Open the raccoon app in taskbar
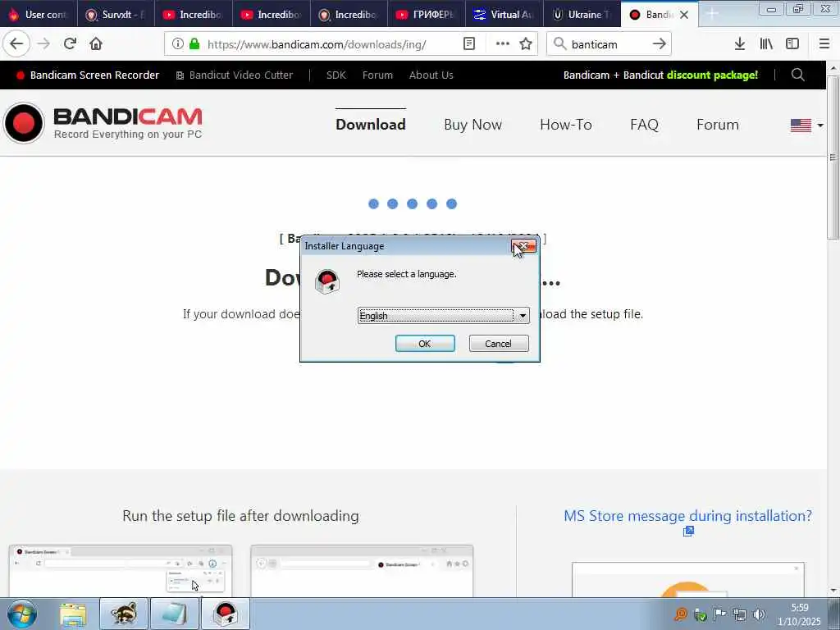840x630 pixels. 124,614
